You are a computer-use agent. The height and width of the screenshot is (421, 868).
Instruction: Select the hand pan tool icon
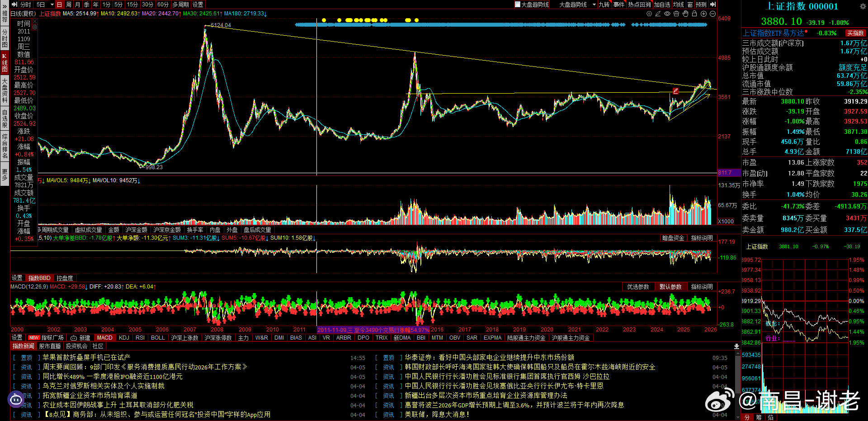pos(685,14)
